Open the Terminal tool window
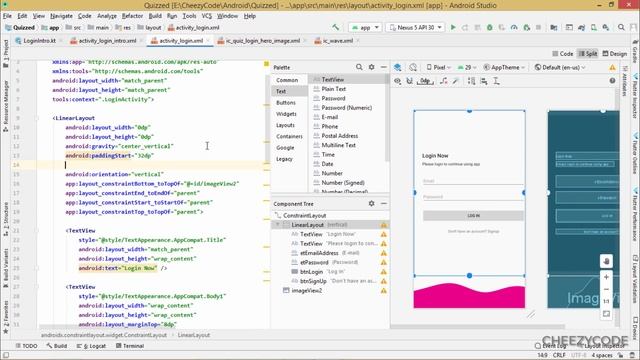Image resolution: width=640 pixels, height=360 pixels. pos(130,346)
